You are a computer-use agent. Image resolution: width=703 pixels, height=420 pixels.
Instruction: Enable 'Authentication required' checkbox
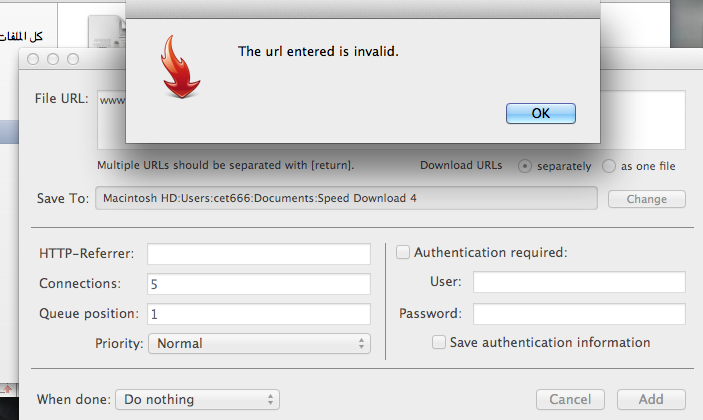pyautogui.click(x=403, y=252)
